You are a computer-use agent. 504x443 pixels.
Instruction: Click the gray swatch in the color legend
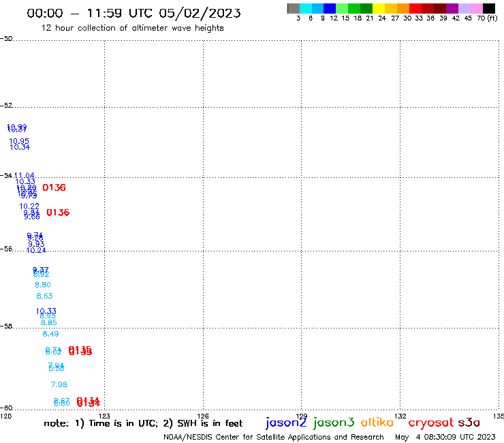tap(294, 8)
